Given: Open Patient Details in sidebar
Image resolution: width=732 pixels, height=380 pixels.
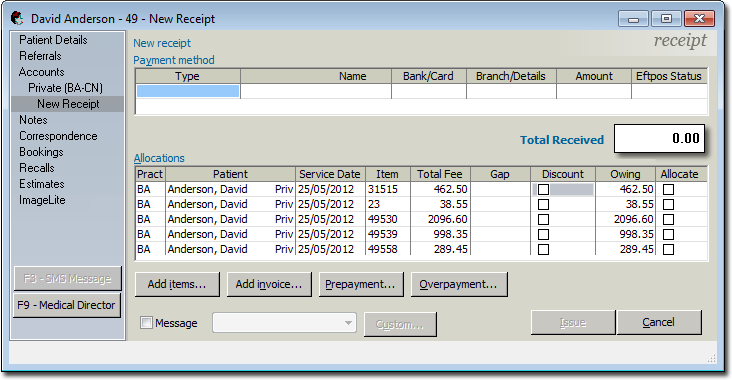Looking at the screenshot, I should pyautogui.click(x=53, y=40).
